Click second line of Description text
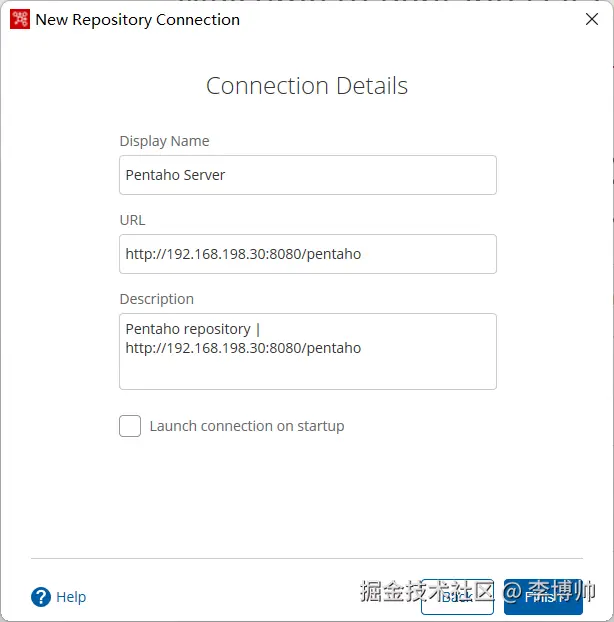The width and height of the screenshot is (614, 622). coord(243,348)
